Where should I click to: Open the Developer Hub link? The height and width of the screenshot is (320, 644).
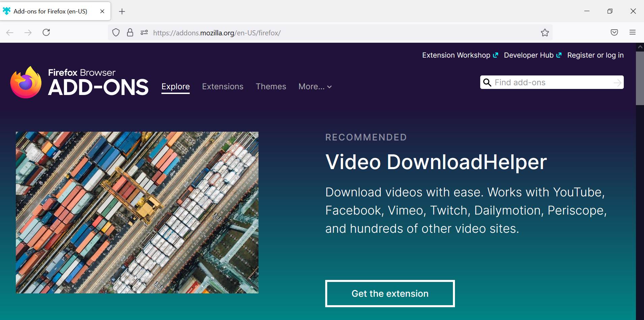point(533,55)
